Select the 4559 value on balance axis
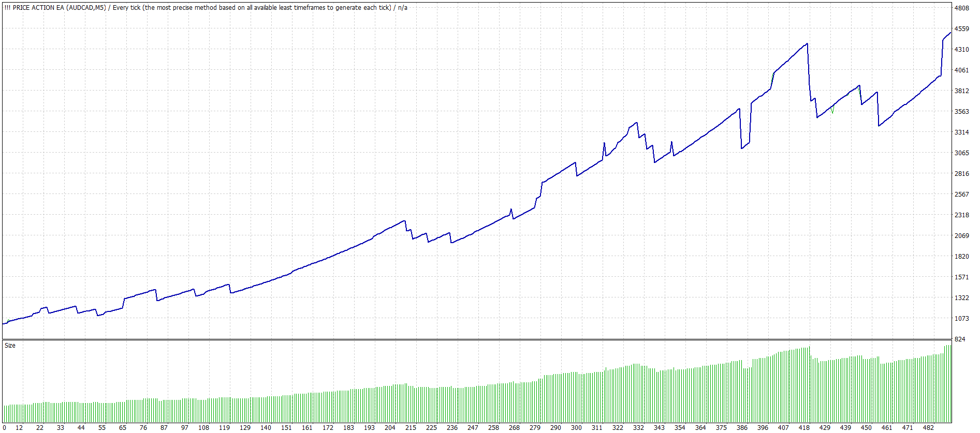This screenshot has width=980, height=433. click(962, 29)
